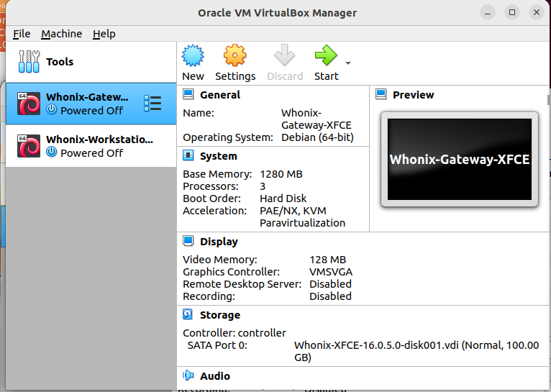Click the green Start arrow icon
Viewport: 551px width, 392px height.
[x=326, y=55]
